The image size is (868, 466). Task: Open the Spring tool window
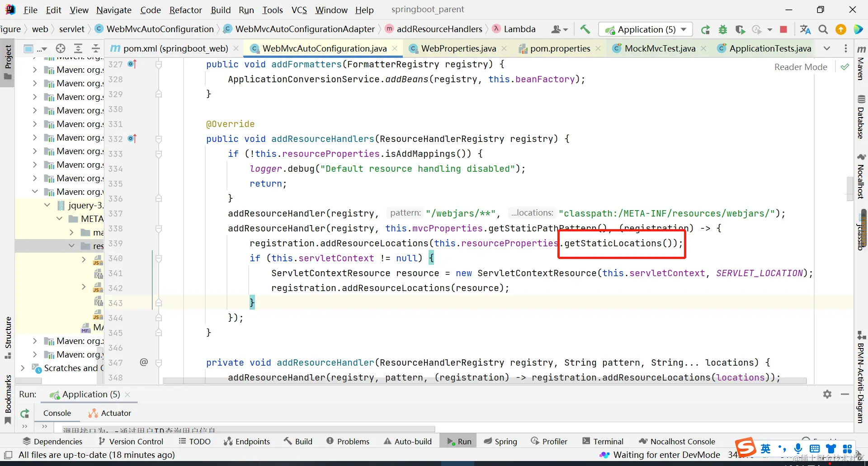[x=500, y=442]
